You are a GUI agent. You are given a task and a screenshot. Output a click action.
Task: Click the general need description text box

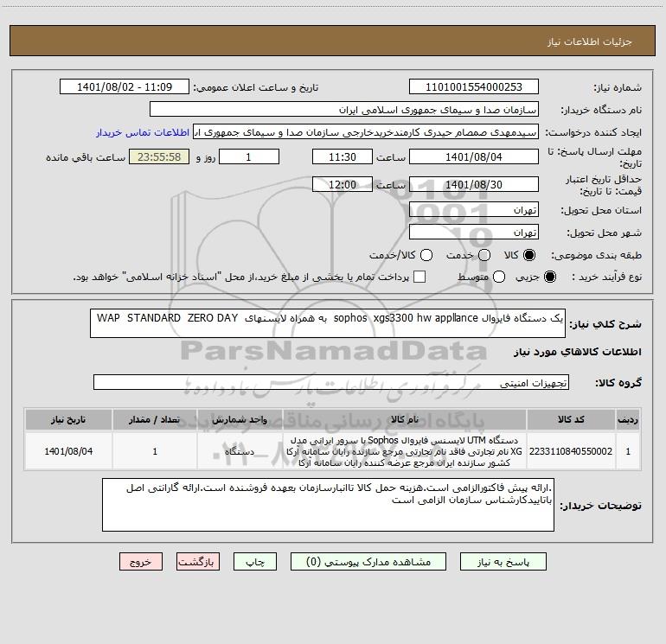tap(328, 323)
